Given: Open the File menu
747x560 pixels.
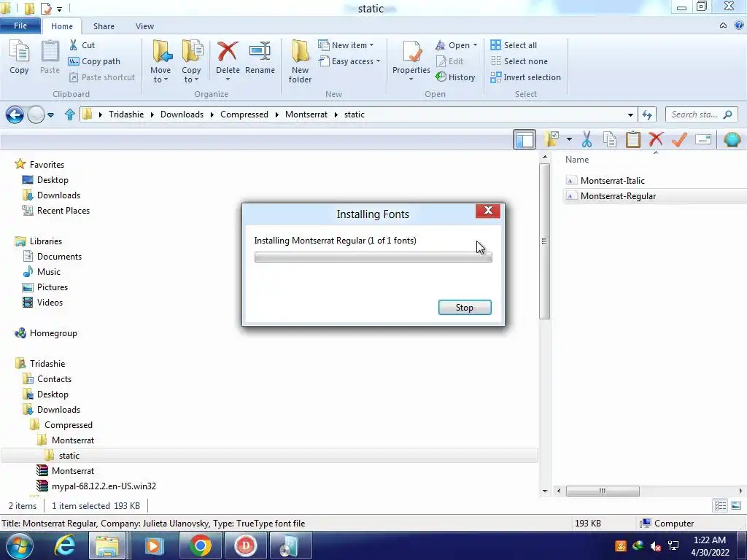Looking at the screenshot, I should 20,26.
